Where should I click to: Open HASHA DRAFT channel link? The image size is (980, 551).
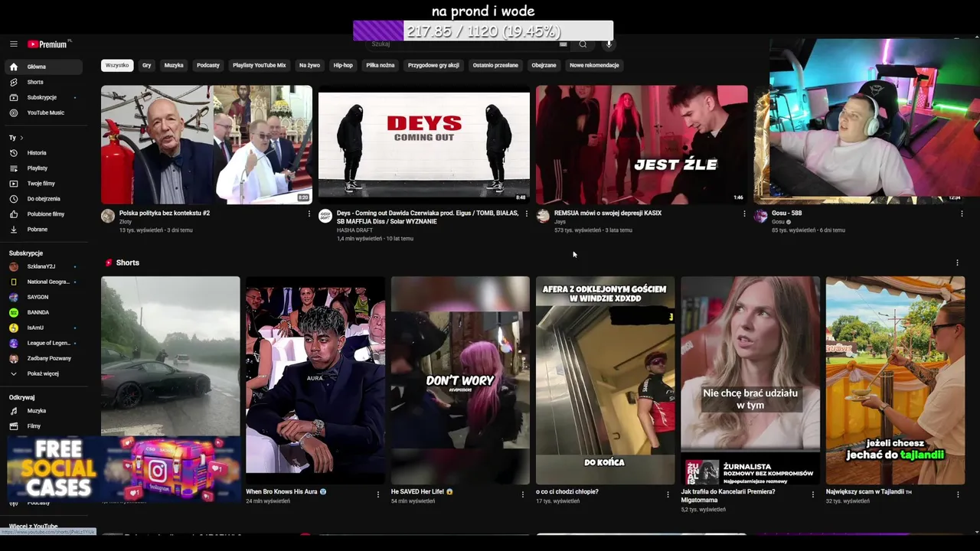[354, 230]
